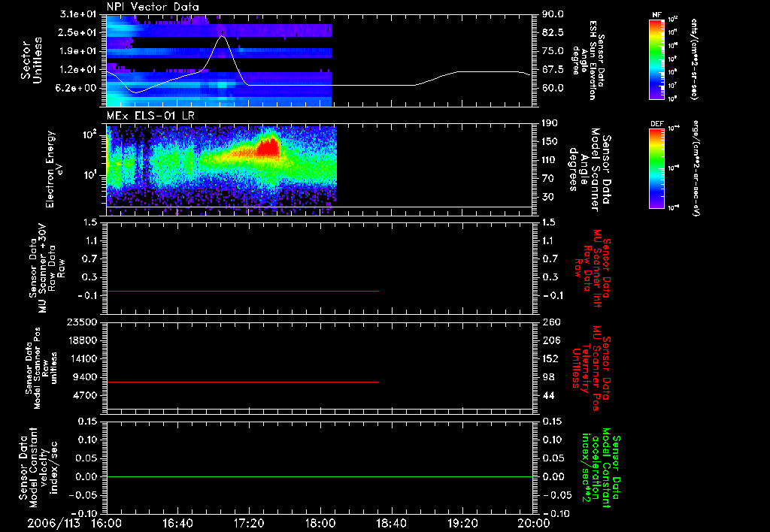
Task: Click the '14100' scanner position tick label
Action: 83,358
